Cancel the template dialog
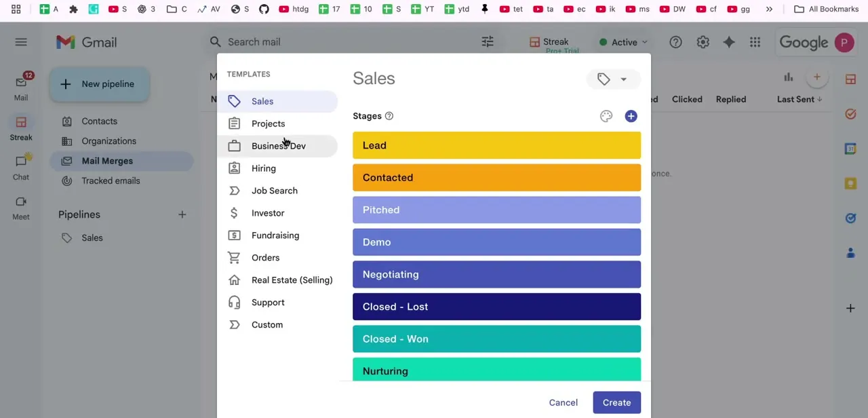This screenshot has height=418, width=868. pyautogui.click(x=564, y=402)
